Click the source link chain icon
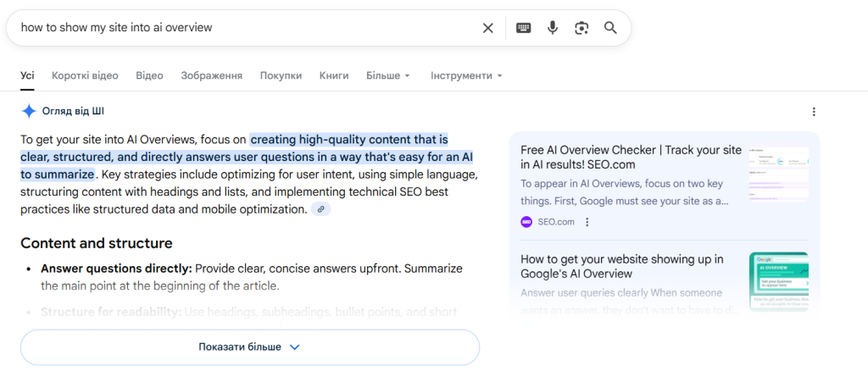Viewport: 868px width, 377px height. point(320,209)
